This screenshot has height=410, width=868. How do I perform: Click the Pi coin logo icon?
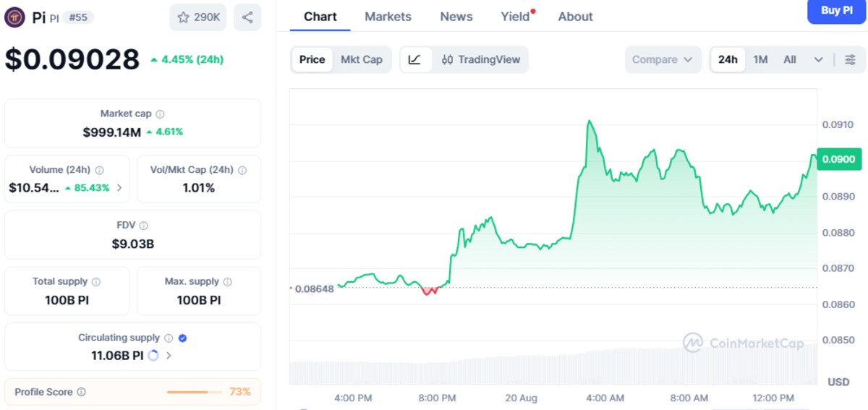(14, 17)
